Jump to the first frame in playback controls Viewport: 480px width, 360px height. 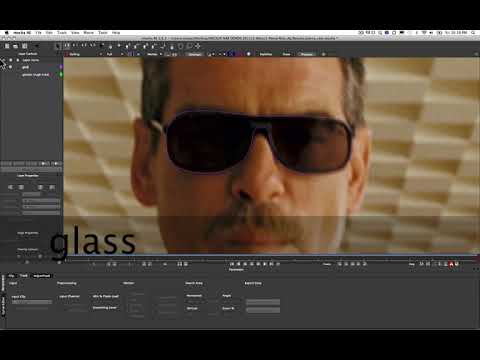click(232, 264)
